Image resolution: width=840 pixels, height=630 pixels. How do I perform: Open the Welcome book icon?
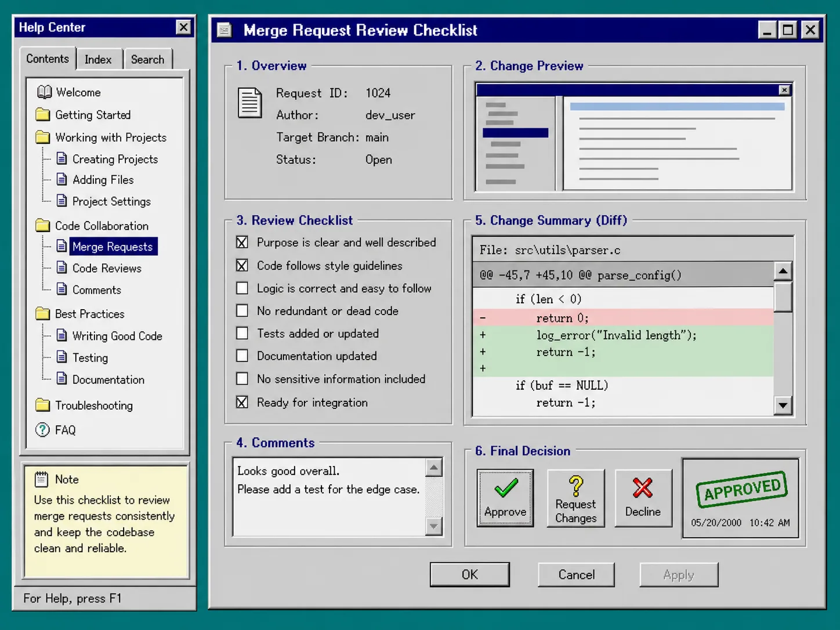tap(44, 92)
